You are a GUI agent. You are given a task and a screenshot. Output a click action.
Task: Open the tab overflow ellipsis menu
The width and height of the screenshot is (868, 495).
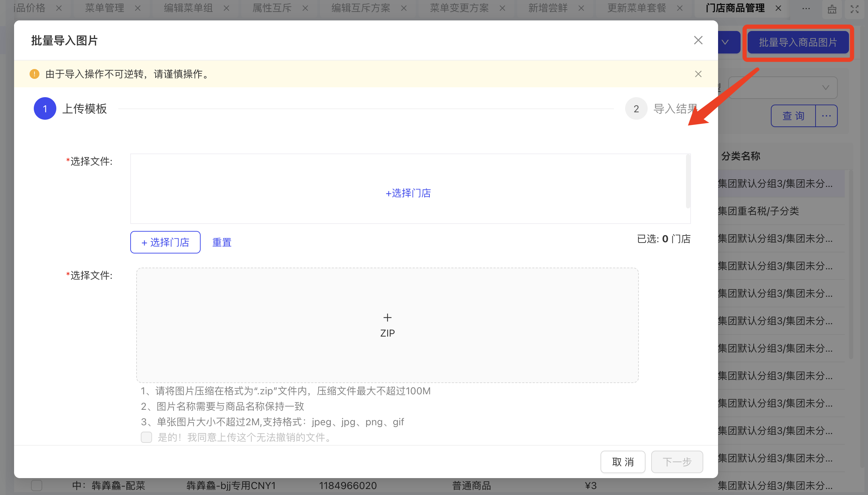806,9
